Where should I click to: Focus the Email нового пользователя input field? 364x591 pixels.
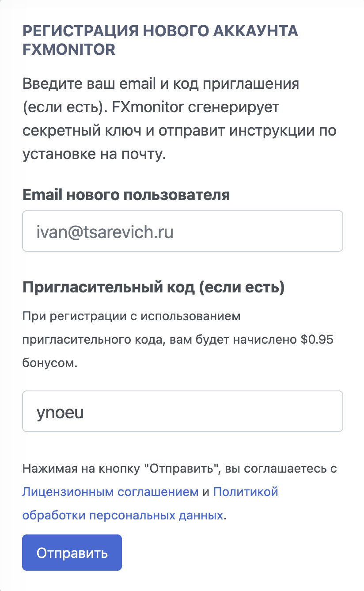click(x=182, y=231)
